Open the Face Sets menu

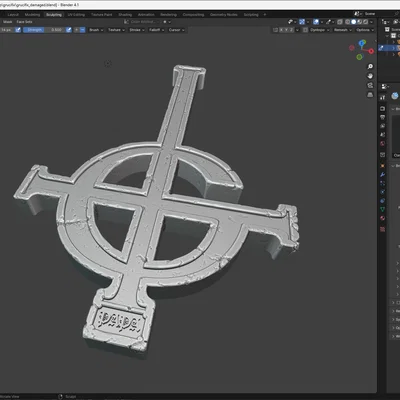click(24, 22)
